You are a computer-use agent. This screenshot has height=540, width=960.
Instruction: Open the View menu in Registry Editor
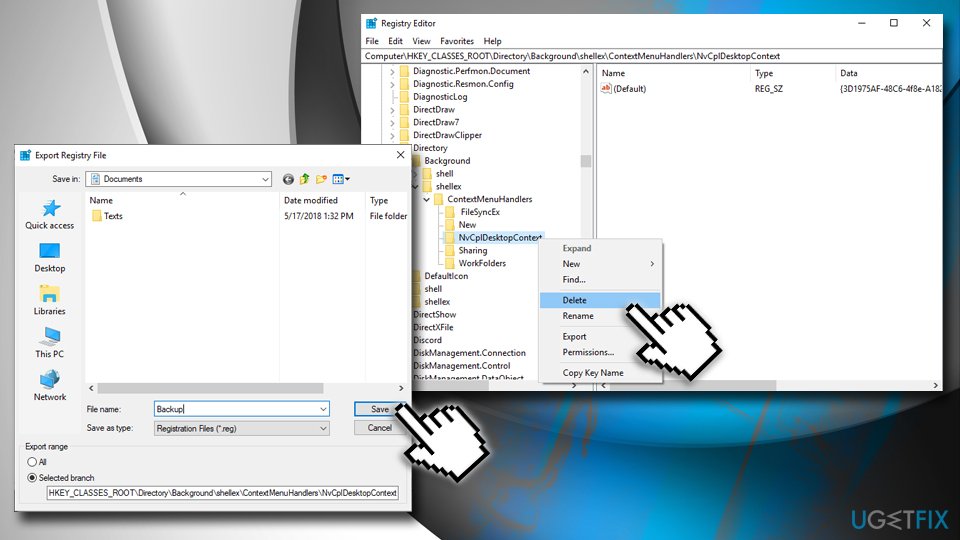[x=421, y=41]
